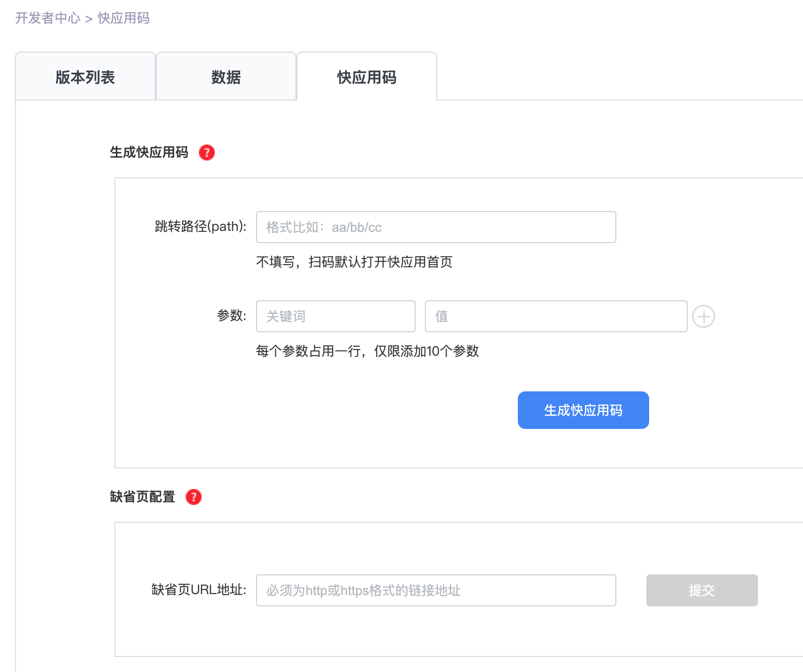Click the help icon beside 缺省页配置 heading
The width and height of the screenshot is (803, 672).
[x=193, y=497]
